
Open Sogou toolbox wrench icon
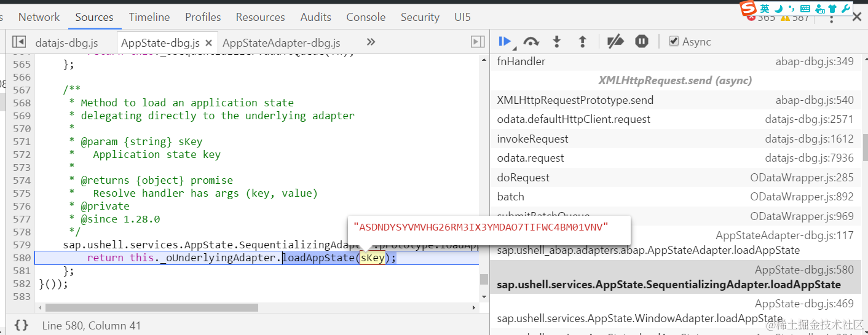846,9
